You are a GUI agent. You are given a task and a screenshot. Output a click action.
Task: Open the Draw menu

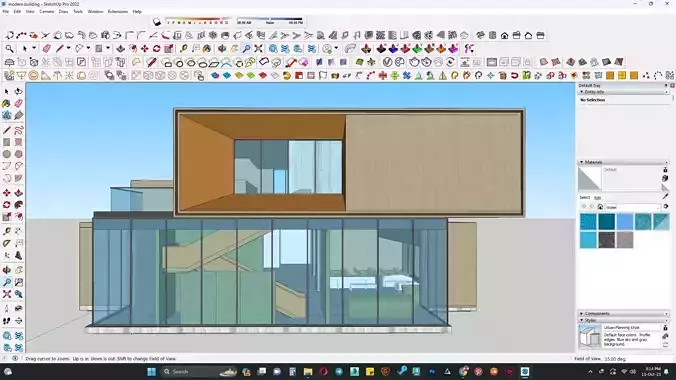[63, 12]
